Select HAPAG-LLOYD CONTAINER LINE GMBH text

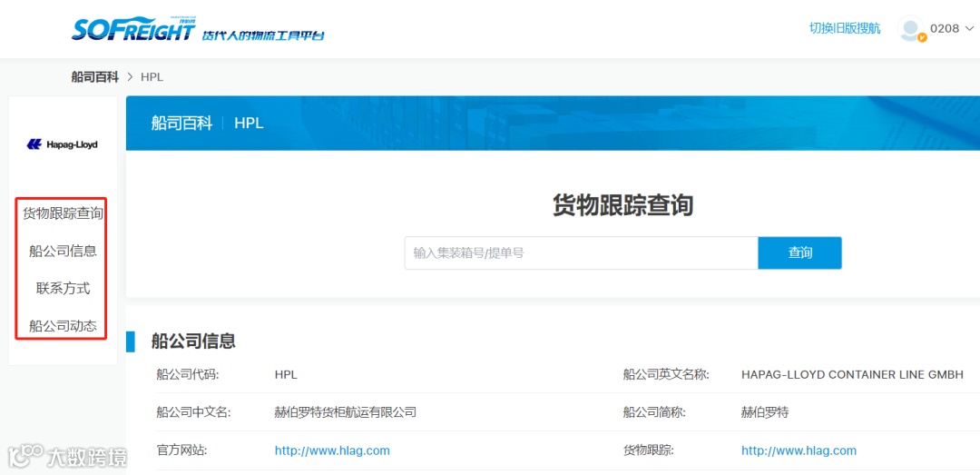pyautogui.click(x=852, y=375)
